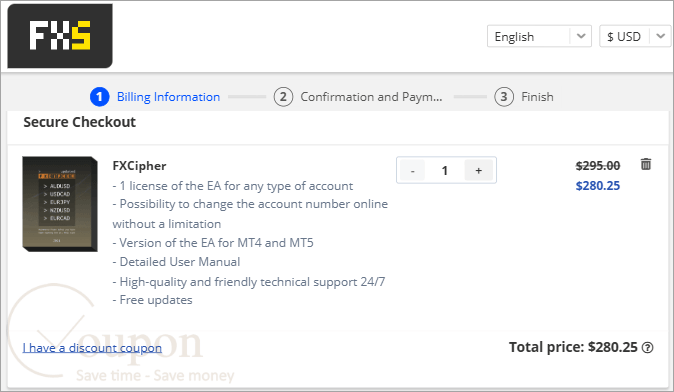
Task: Open the $ USD currency dropdown
Action: tap(635, 36)
